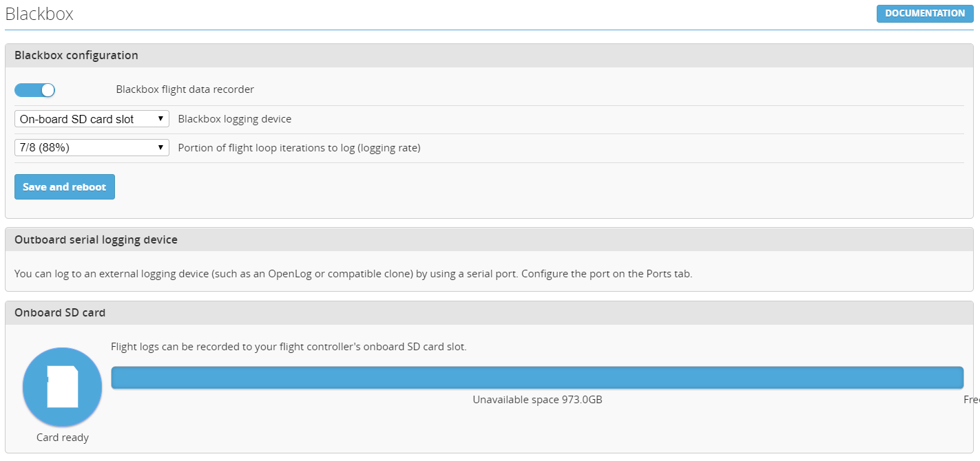Click the logging rate description label

[299, 147]
